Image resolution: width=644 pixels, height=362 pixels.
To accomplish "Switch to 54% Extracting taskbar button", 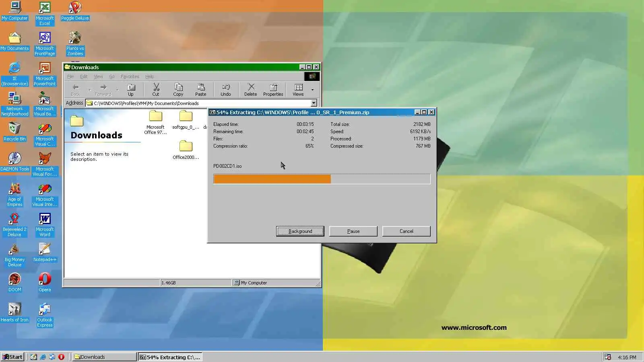I will point(170,357).
